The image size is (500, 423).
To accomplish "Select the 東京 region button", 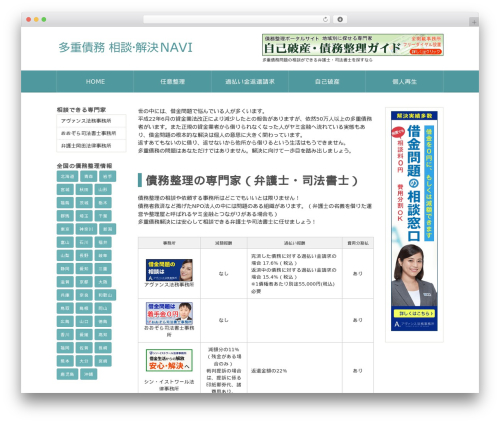I will [x=65, y=229].
